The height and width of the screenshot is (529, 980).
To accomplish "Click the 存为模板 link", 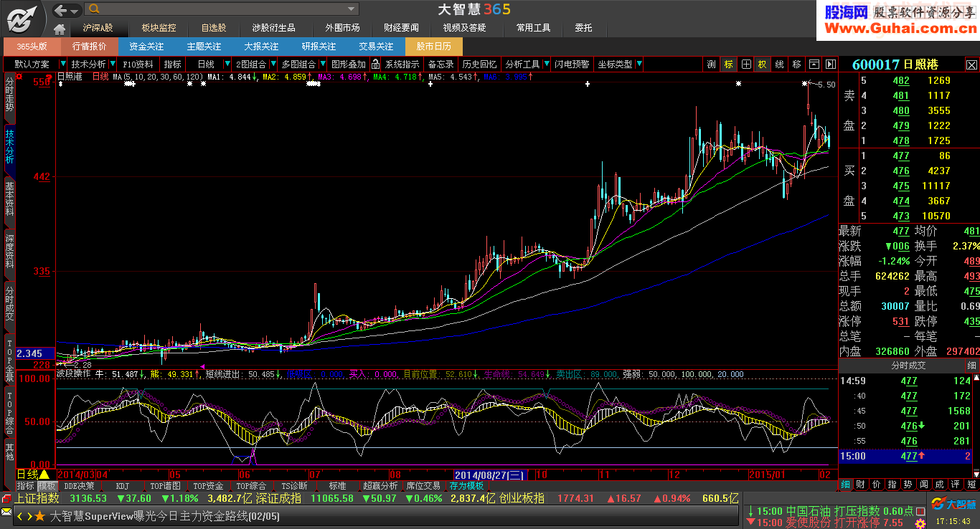I will 466,485.
